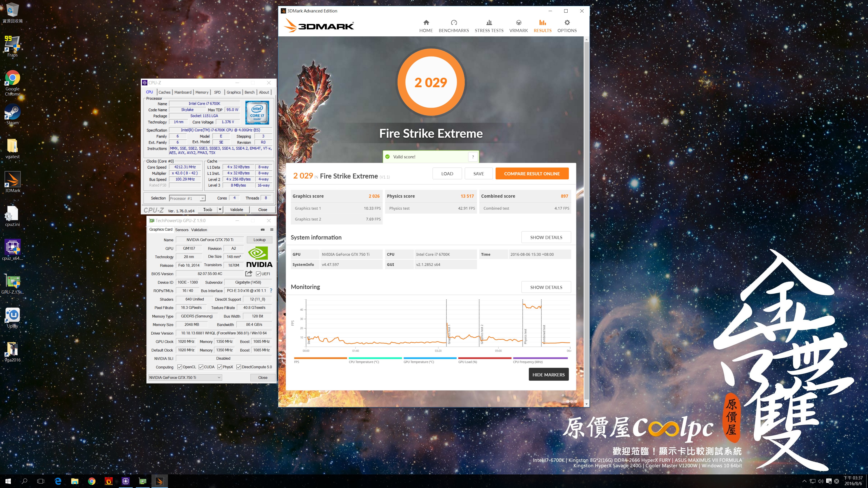Select Uplay desktop shortcut
868x488 pixels.
coord(12,318)
